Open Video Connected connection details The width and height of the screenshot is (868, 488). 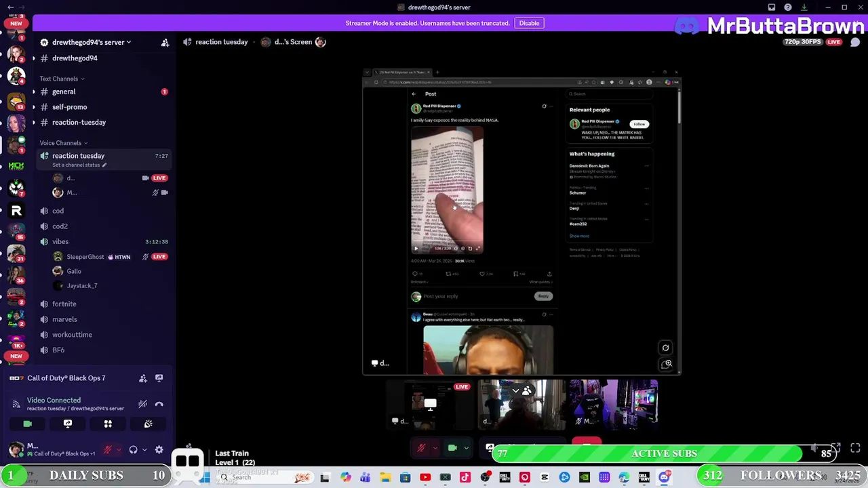click(54, 401)
